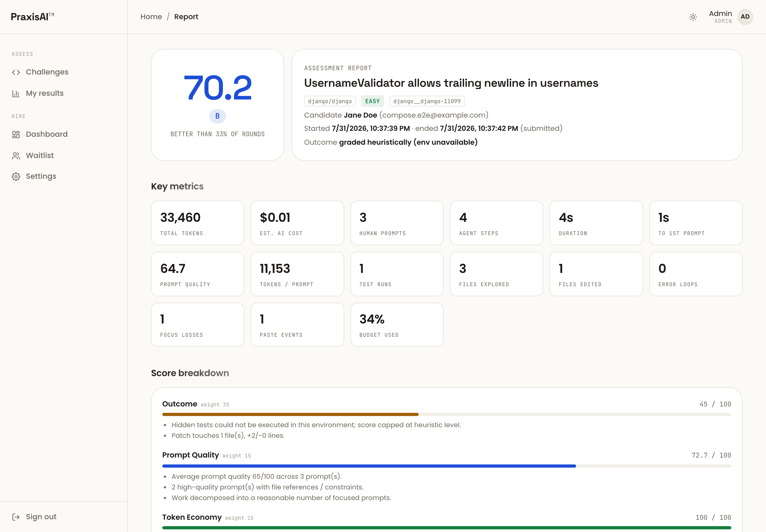Screen dimensions: 766x532
Task: Click the 1 Test Runs card
Action: [397, 274]
